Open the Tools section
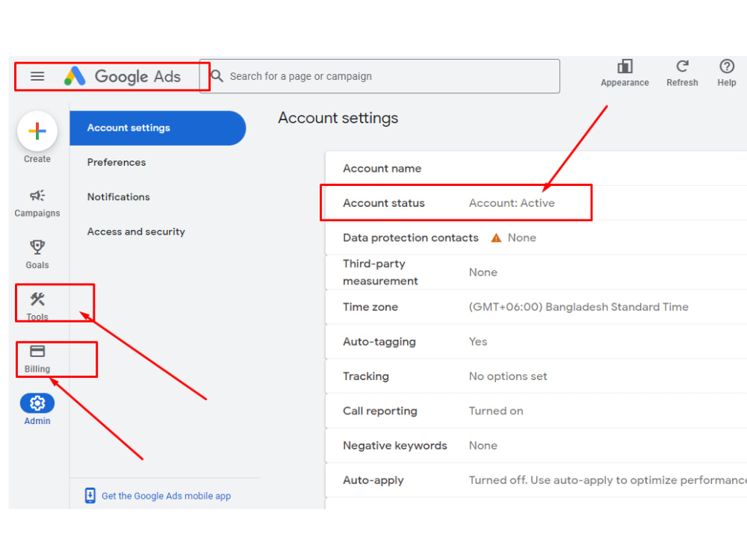 (37, 307)
